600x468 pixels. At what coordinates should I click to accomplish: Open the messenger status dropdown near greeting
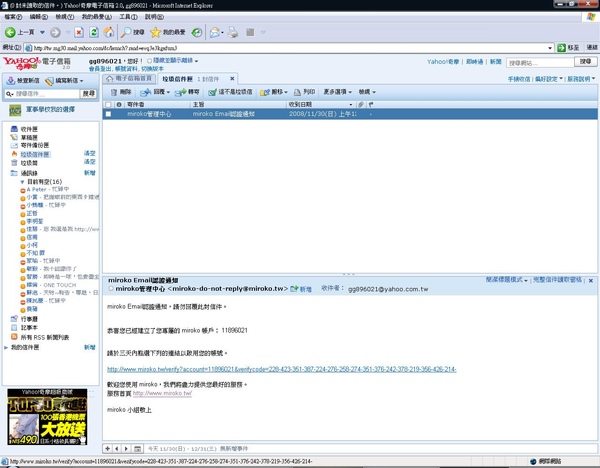(196, 61)
